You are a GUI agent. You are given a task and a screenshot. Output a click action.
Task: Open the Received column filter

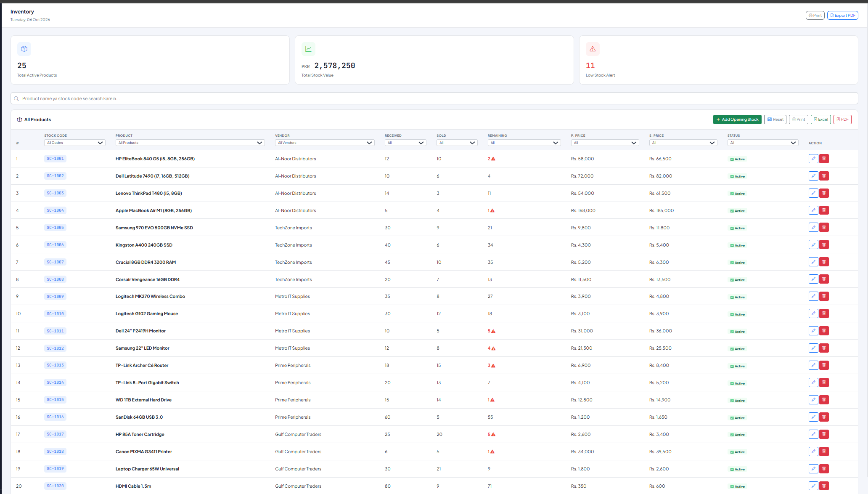(405, 143)
